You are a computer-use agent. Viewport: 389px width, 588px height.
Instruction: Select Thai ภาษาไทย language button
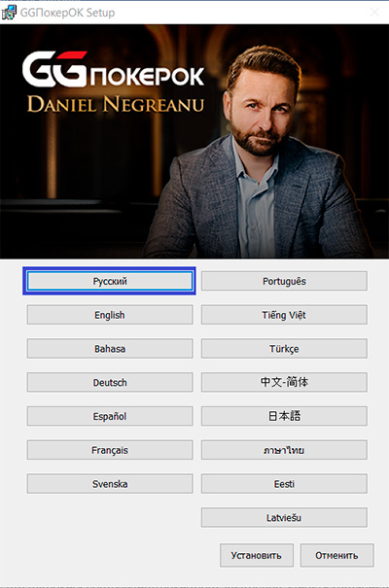point(284,450)
